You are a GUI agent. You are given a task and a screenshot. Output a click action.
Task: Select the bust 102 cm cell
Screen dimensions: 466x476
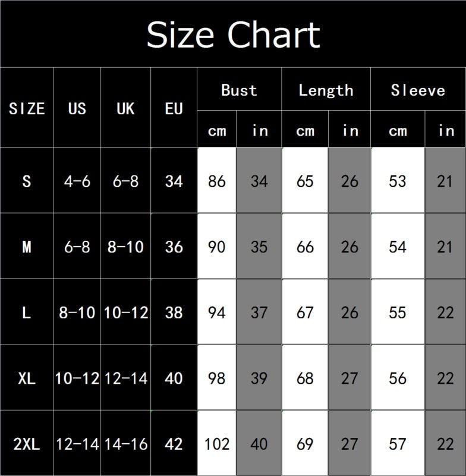[x=217, y=443]
